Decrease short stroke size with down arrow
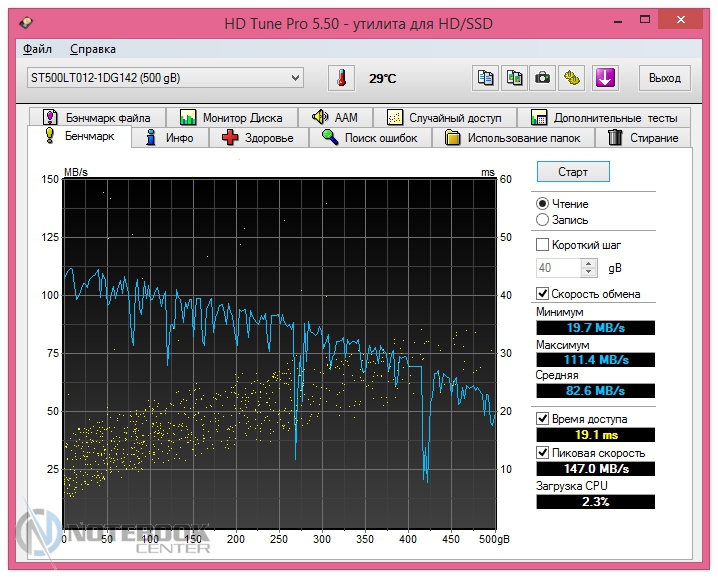718x580 pixels. [588, 273]
